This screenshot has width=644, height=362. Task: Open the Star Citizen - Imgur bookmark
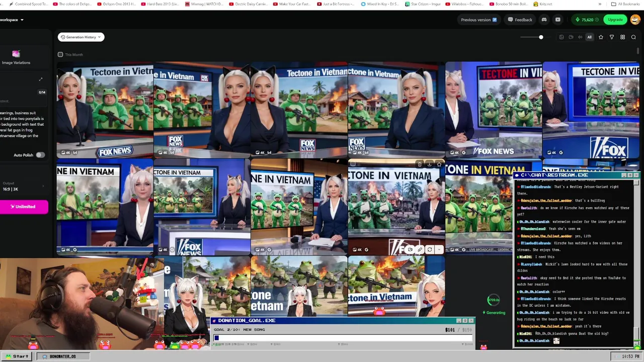[x=423, y=4]
